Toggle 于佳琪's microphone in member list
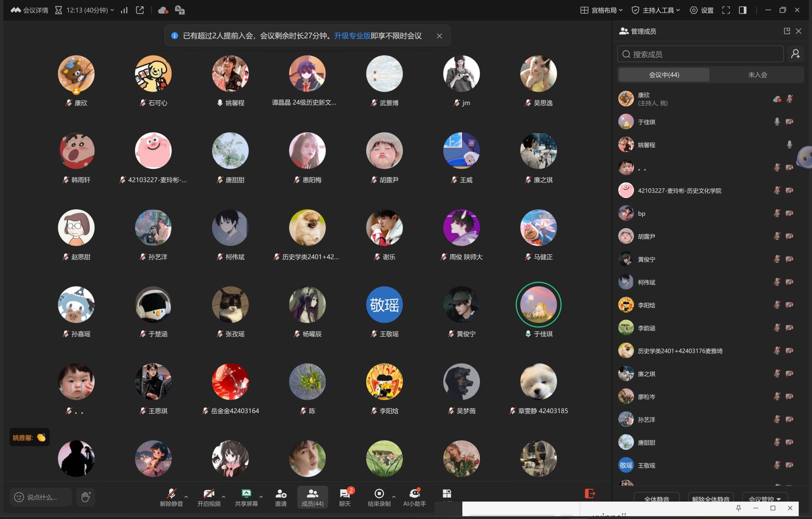The width and height of the screenshot is (812, 519). click(777, 122)
